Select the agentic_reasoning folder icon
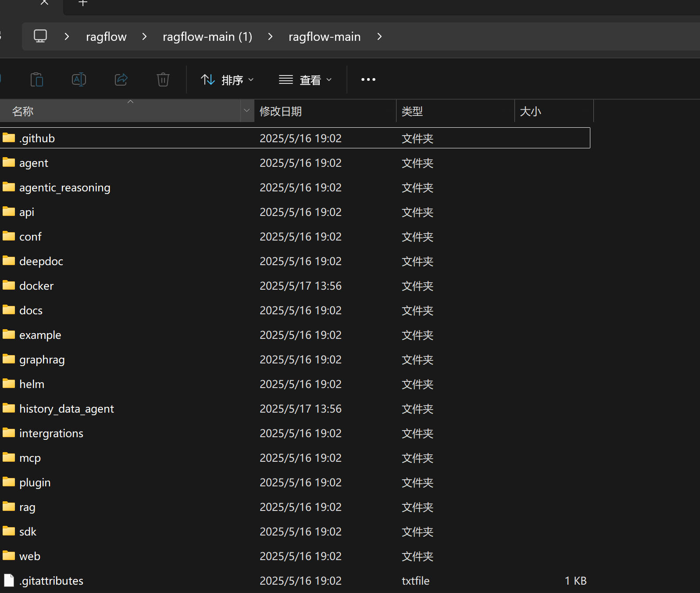Image resolution: width=700 pixels, height=593 pixels. coord(9,187)
